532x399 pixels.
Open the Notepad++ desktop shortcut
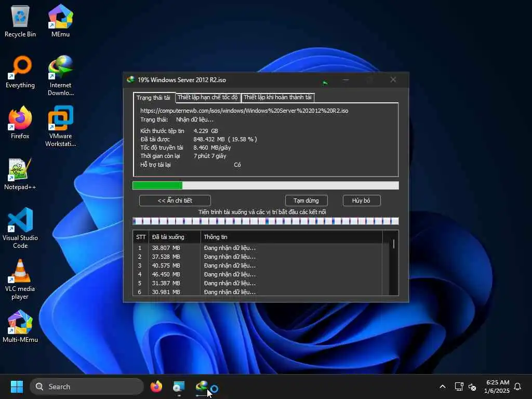click(20, 174)
